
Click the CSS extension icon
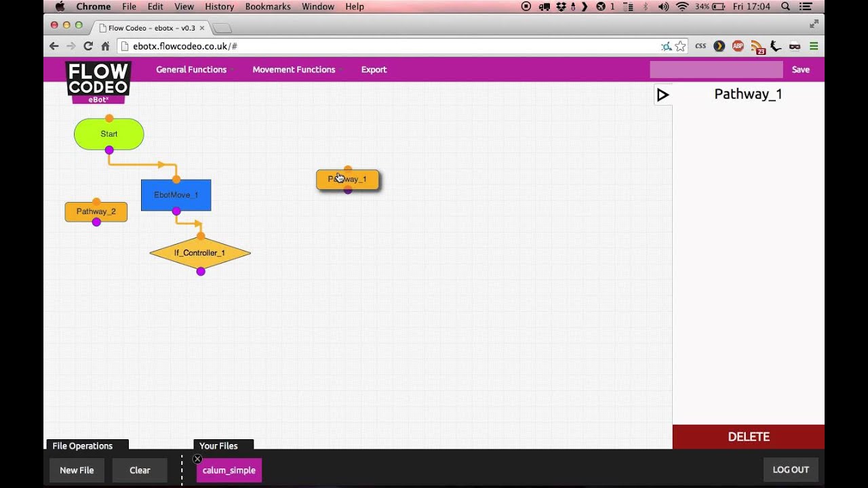(x=701, y=46)
